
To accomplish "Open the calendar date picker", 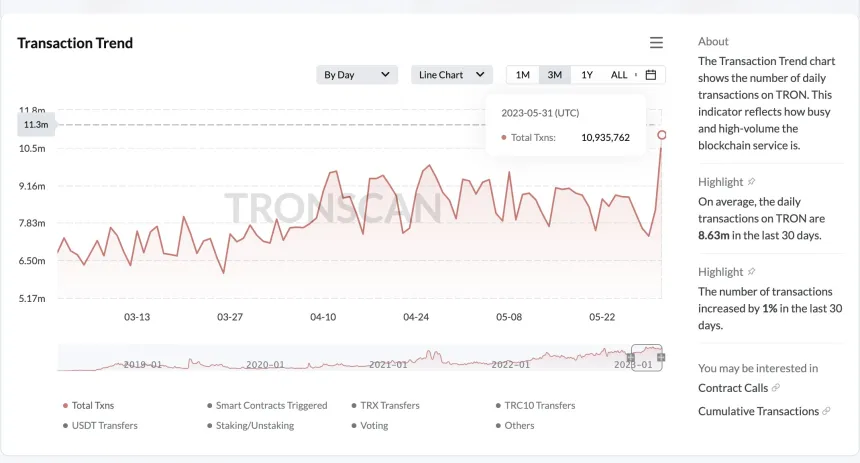I will [651, 75].
